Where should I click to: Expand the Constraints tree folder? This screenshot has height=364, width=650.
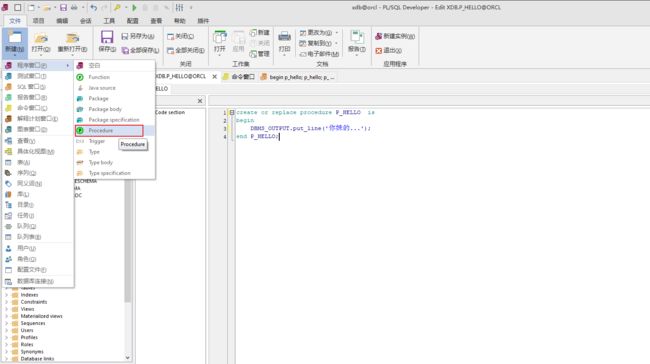point(7,302)
